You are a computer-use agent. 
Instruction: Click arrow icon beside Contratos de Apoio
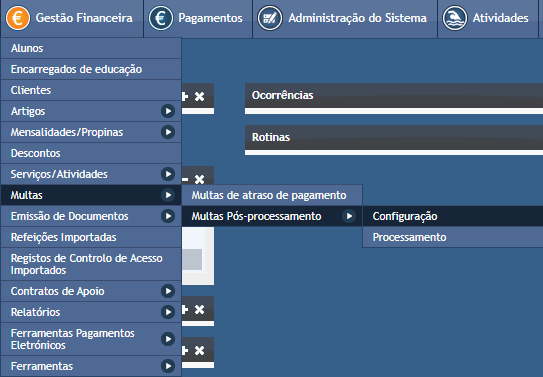[x=168, y=291]
